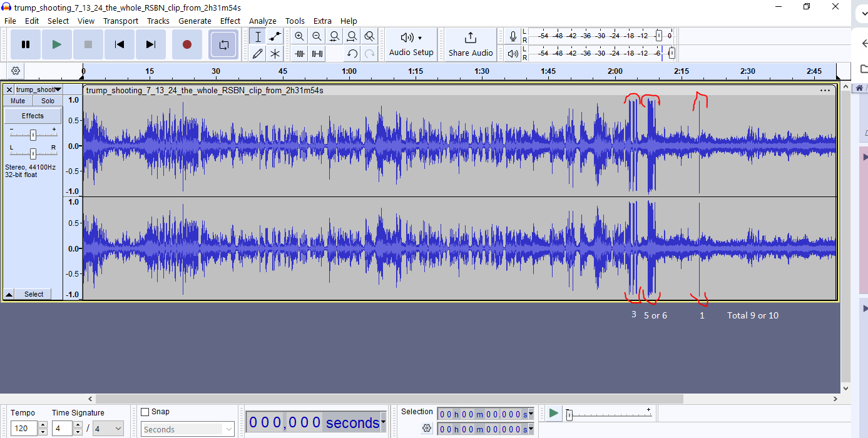Click the track Select button
Viewport: 868px width, 438px height.
pos(34,294)
